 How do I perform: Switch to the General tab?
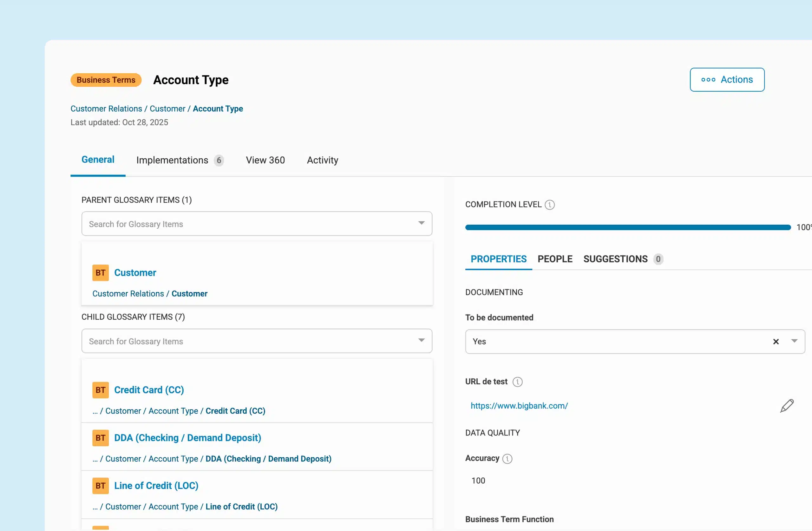pos(98,160)
